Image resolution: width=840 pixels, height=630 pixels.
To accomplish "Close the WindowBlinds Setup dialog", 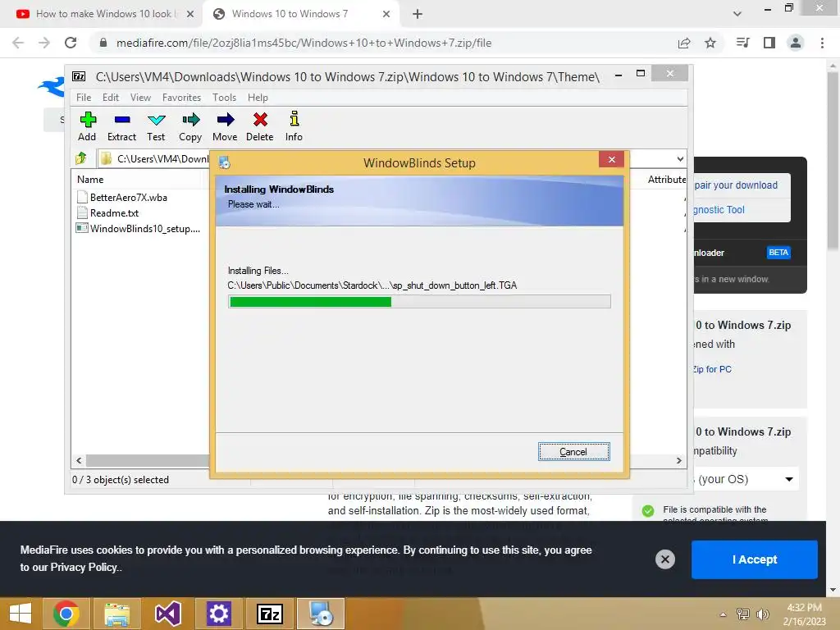I will (612, 160).
